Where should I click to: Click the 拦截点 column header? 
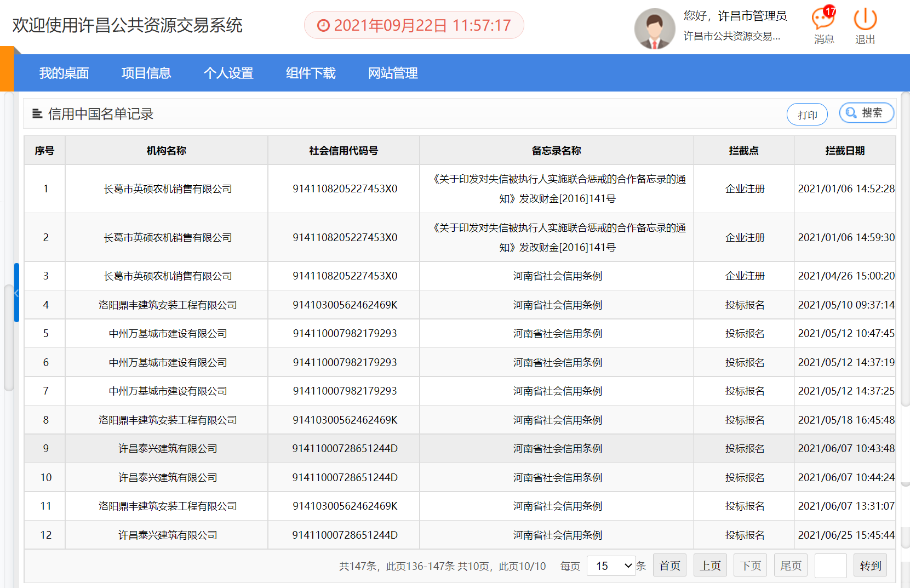(x=744, y=150)
